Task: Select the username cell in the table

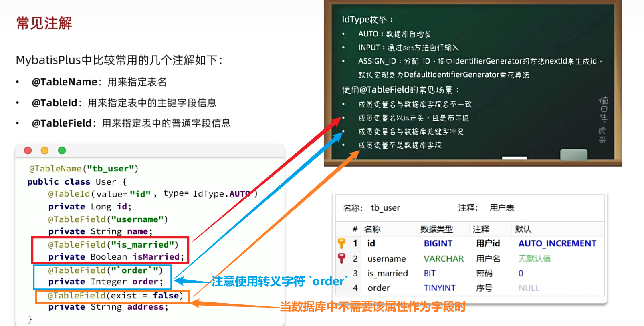Action: tap(386, 259)
